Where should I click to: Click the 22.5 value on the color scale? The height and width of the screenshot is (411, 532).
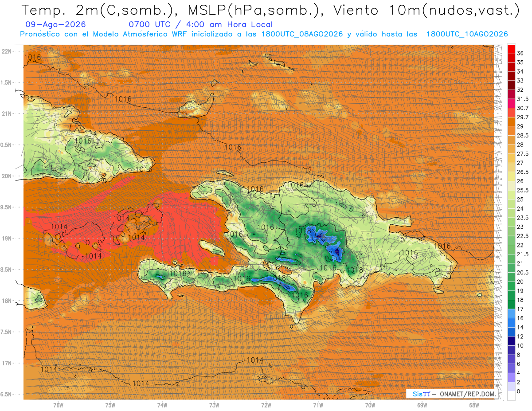[523, 236]
